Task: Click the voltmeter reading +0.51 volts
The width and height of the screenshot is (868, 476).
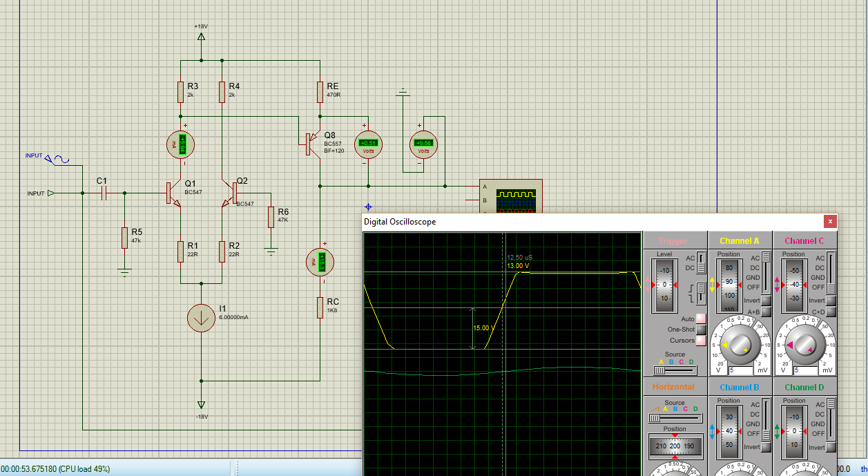Action: pyautogui.click(x=368, y=144)
